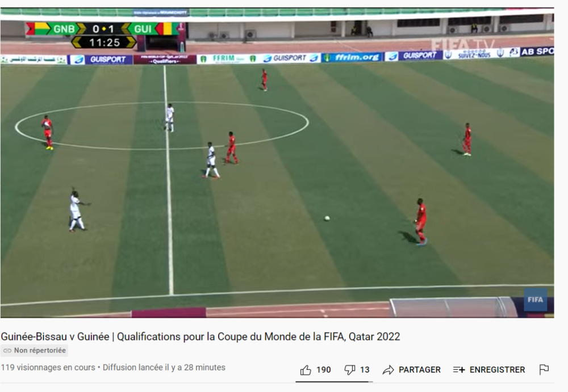This screenshot has height=392, width=568.
Task: Click the ENREGISTRER label
Action: pyautogui.click(x=497, y=370)
